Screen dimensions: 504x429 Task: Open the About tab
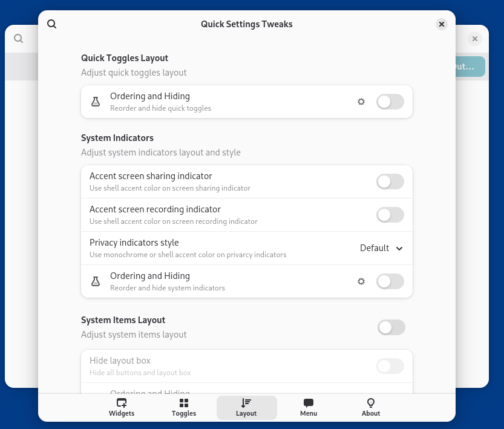[x=371, y=407]
